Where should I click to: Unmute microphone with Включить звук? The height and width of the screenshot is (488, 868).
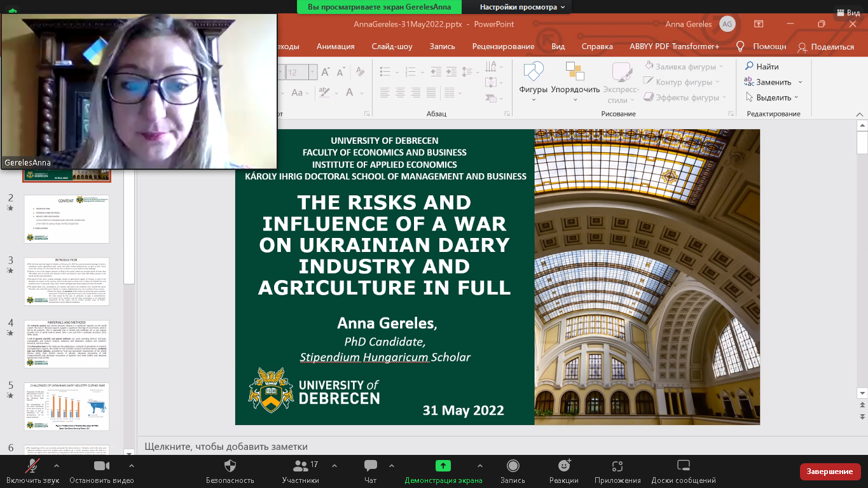coord(32,466)
